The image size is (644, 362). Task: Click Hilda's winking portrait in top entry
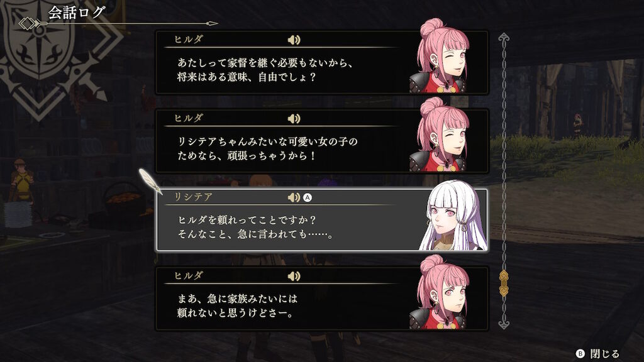pyautogui.click(x=440, y=56)
